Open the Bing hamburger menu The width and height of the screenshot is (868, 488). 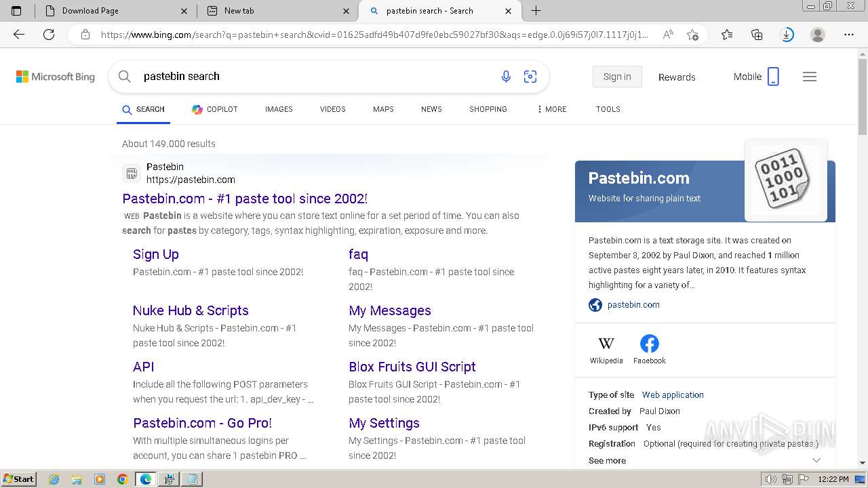(x=810, y=77)
